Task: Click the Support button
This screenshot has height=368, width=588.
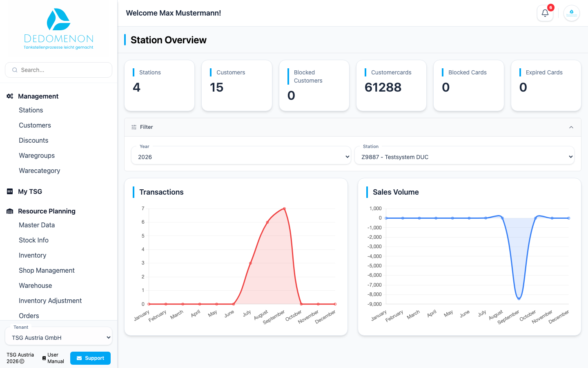Action: pyautogui.click(x=90, y=358)
